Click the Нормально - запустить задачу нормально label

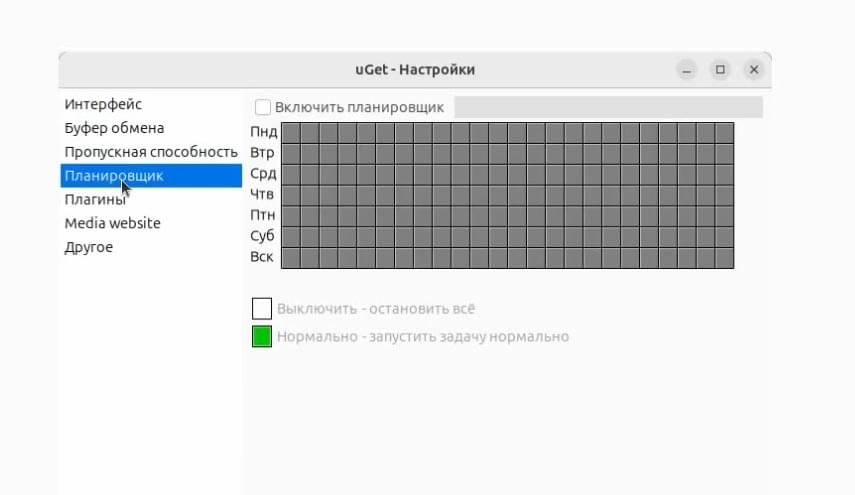423,336
